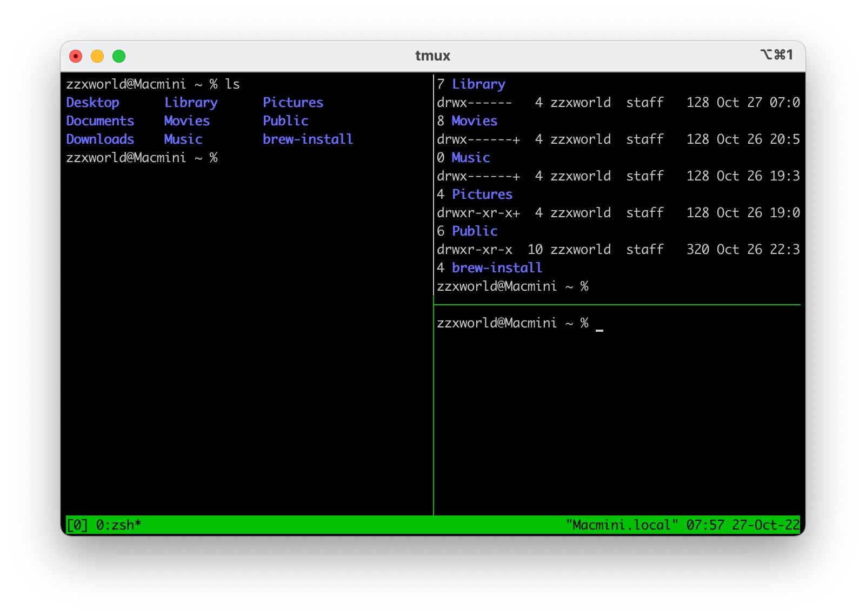This screenshot has width=866, height=616.
Task: Click the yellow minimize button
Action: pos(97,56)
